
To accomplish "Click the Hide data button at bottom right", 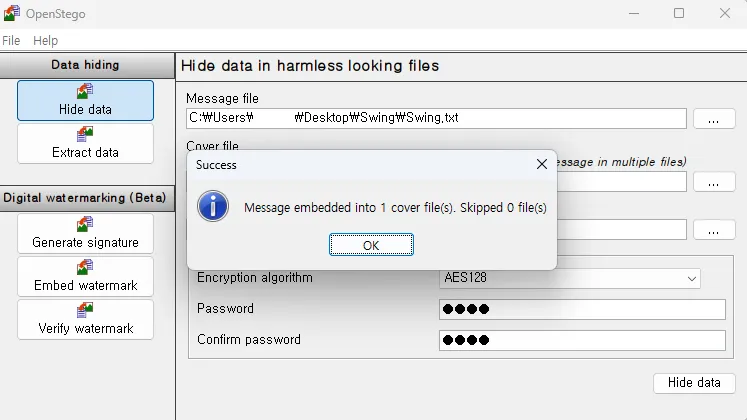I will 694,383.
